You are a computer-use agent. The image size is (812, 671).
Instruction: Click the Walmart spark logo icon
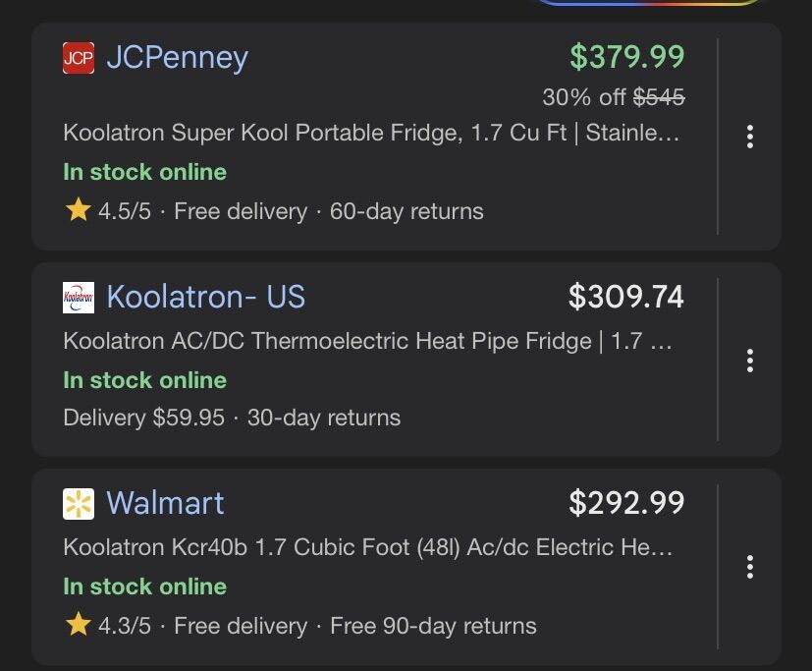click(79, 504)
